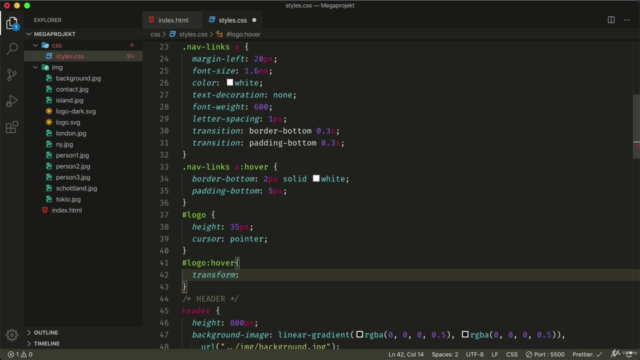Click the errors and warnings status indicator
The height and width of the screenshot is (360, 640).
coord(20,354)
